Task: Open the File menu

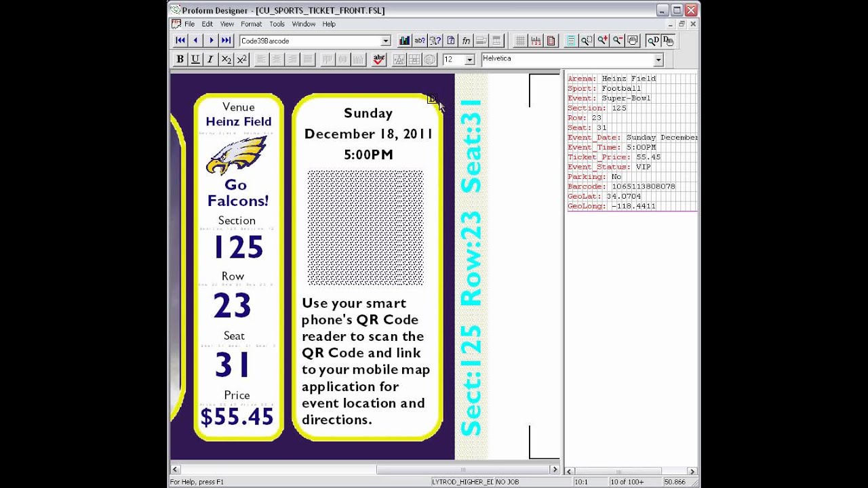Action: [189, 24]
